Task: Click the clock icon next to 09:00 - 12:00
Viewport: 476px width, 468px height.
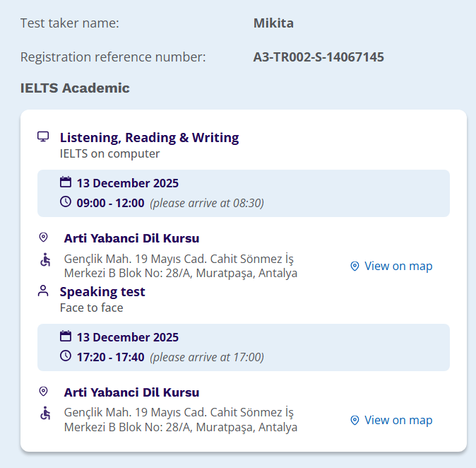Action: 66,202
